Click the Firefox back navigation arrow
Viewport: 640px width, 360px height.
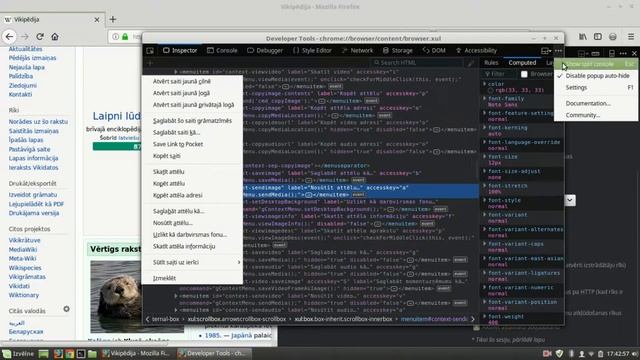[9, 37]
